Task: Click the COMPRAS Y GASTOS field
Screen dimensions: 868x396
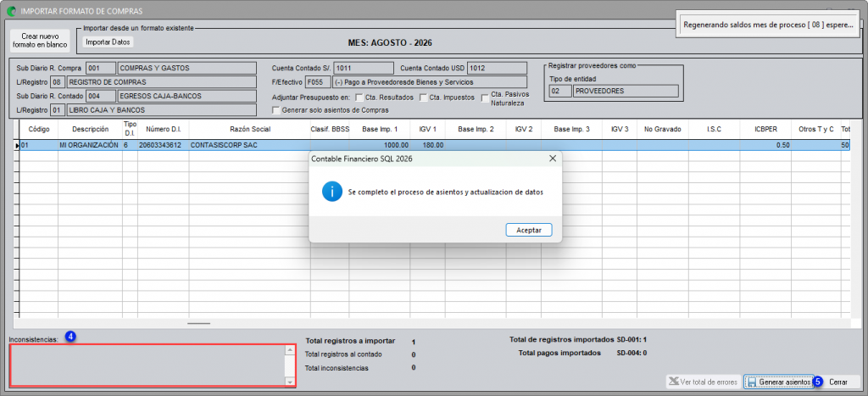Action: tap(187, 68)
